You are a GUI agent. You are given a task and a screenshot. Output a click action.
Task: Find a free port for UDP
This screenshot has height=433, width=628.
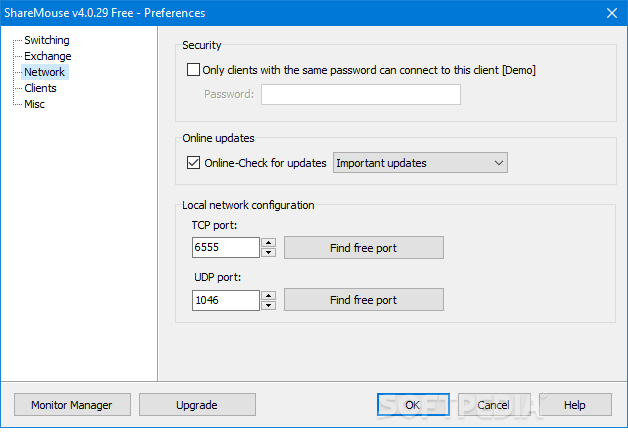pos(364,300)
